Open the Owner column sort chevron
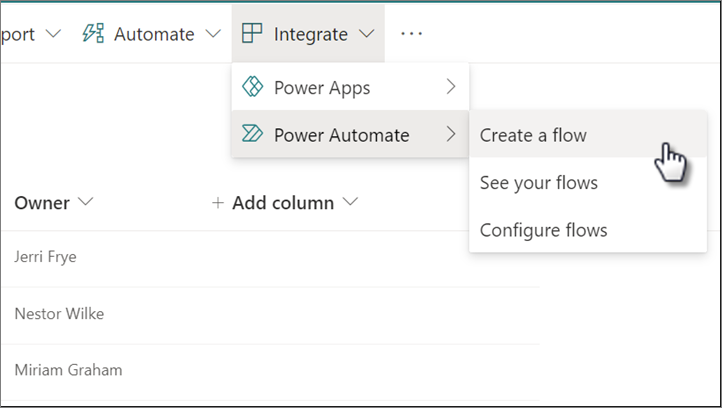The height and width of the screenshot is (408, 722). tap(86, 202)
